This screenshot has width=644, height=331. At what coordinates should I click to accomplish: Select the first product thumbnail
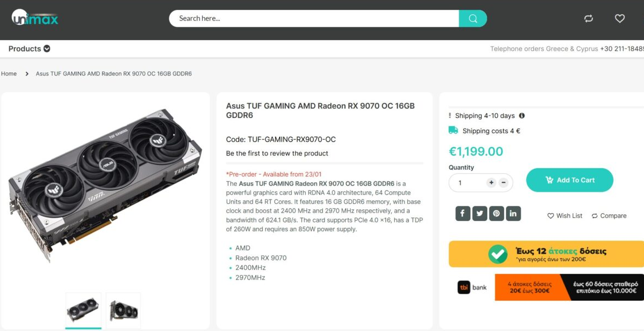[83, 310]
